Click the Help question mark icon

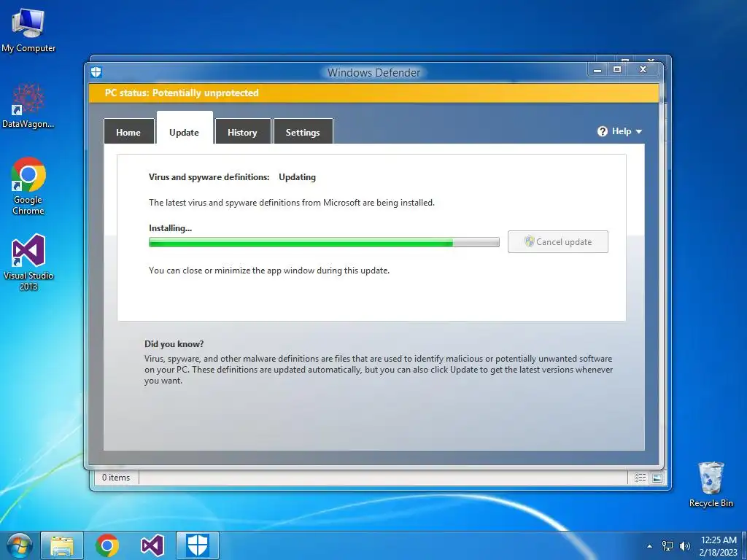[x=602, y=131]
